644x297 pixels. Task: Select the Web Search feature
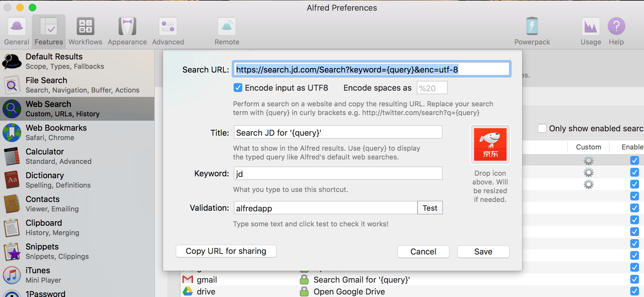click(x=77, y=109)
